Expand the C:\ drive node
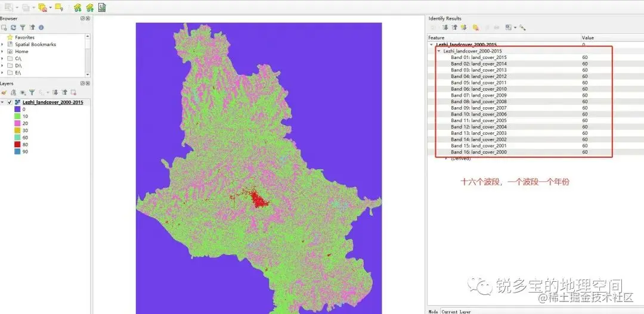The image size is (644, 314). click(x=2, y=58)
